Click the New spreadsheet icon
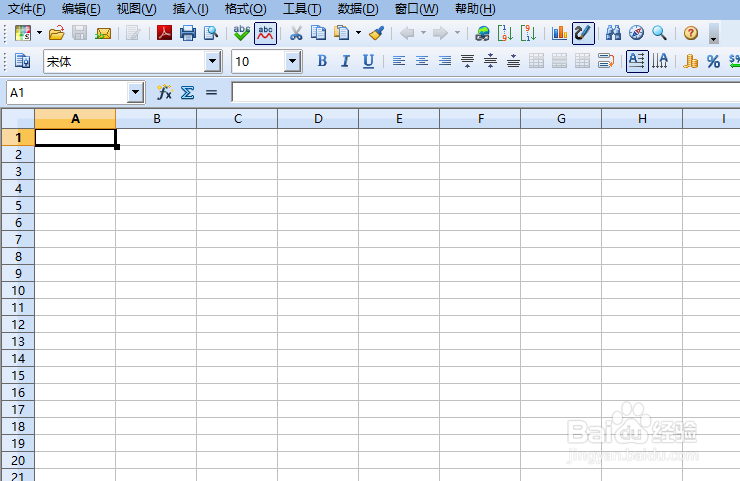 pyautogui.click(x=23, y=33)
